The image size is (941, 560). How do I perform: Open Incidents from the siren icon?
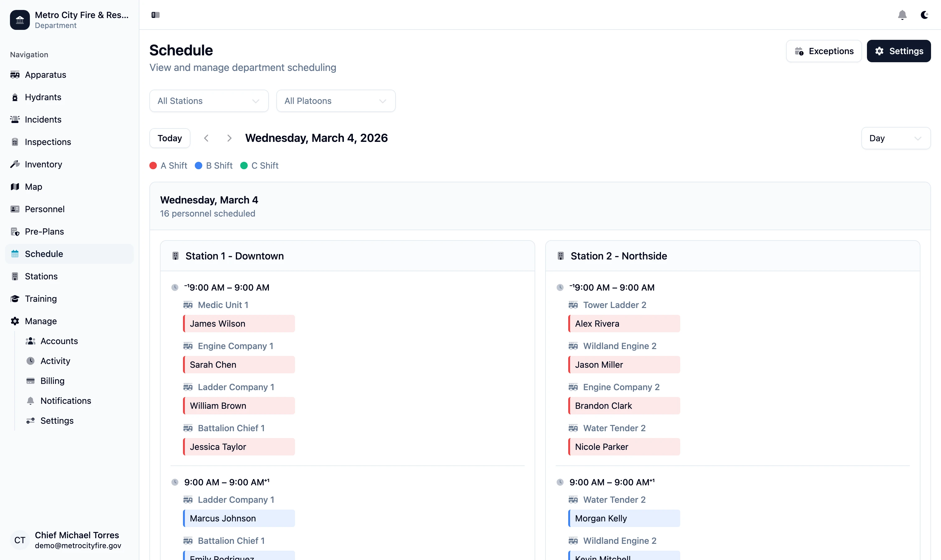15,120
